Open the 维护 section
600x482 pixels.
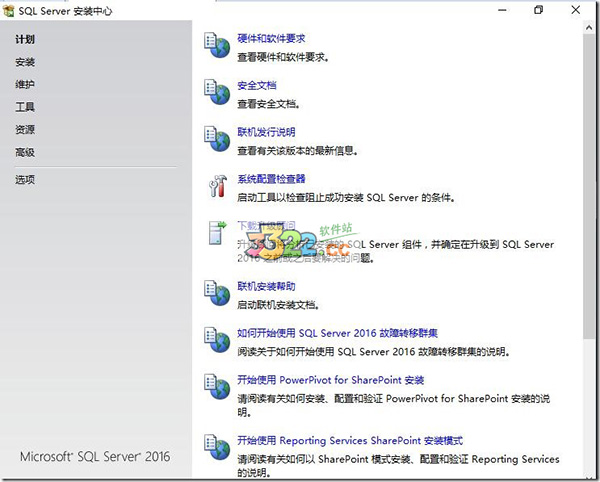(x=25, y=84)
